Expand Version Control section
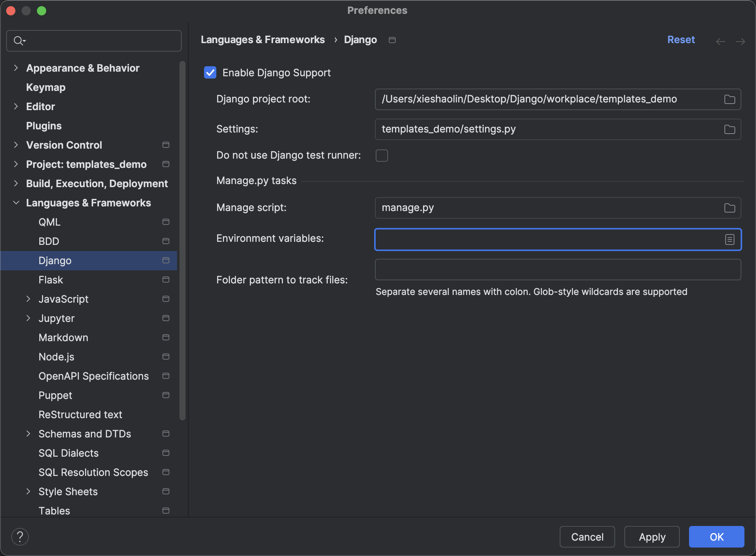 (x=16, y=145)
